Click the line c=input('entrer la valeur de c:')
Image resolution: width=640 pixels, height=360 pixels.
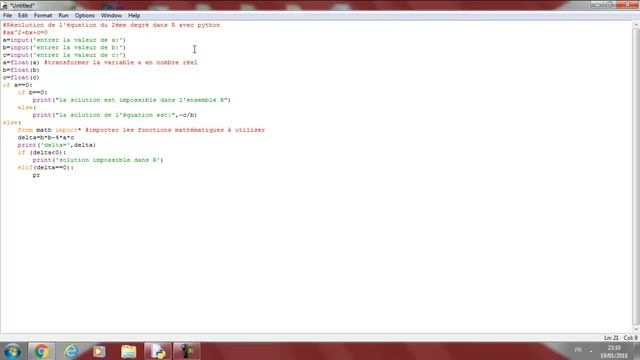[64, 55]
